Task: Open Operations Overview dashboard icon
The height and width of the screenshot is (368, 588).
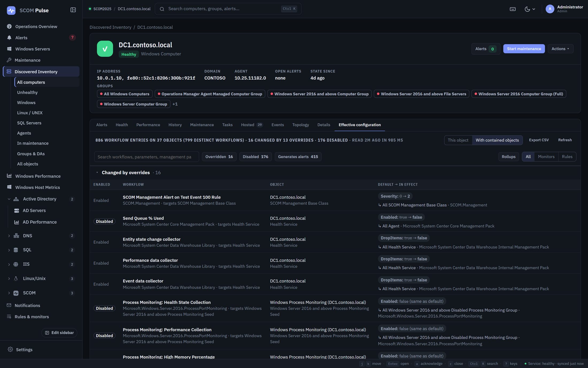Action: (x=9, y=26)
